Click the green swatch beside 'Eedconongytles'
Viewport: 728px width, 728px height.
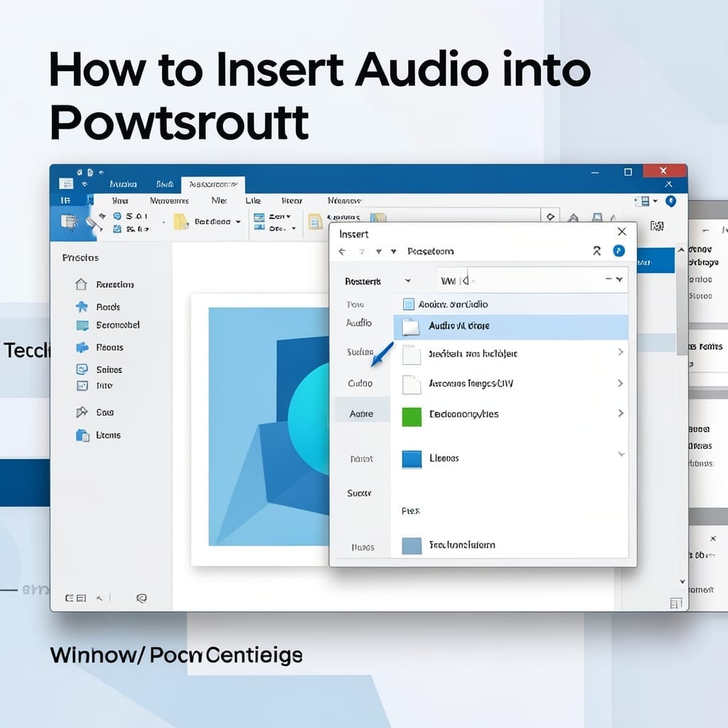[x=412, y=417]
